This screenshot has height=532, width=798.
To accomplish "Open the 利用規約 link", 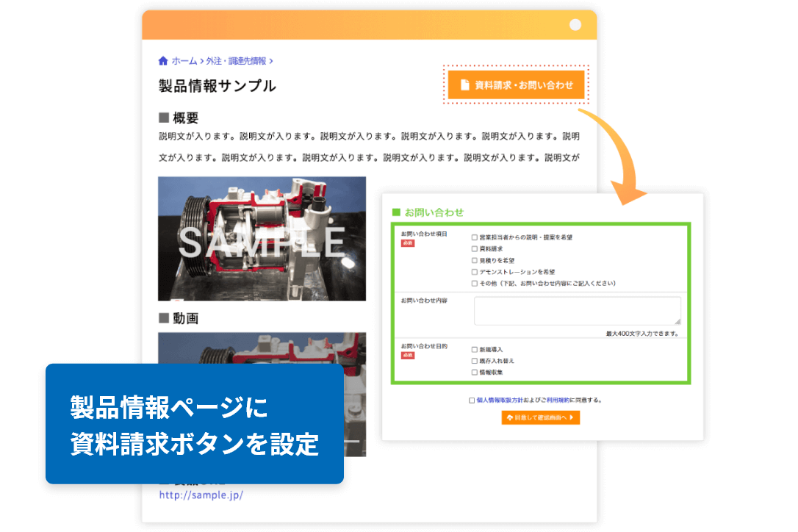I will [x=558, y=400].
